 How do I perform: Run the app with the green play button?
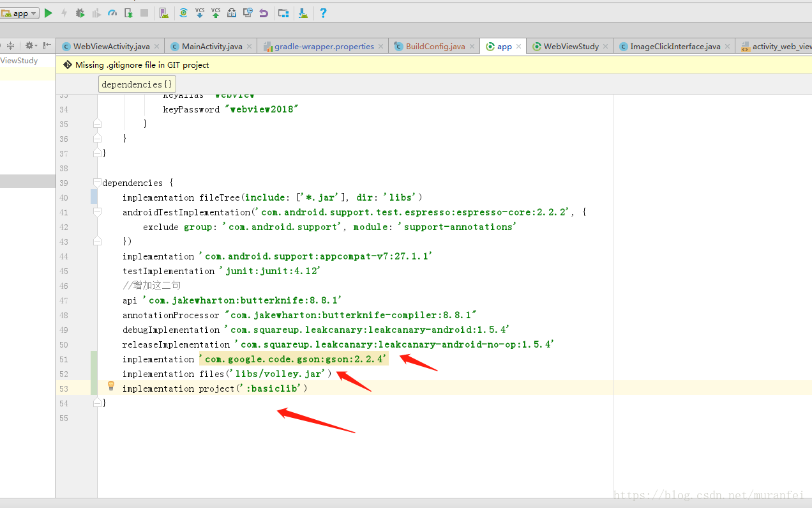tap(49, 13)
